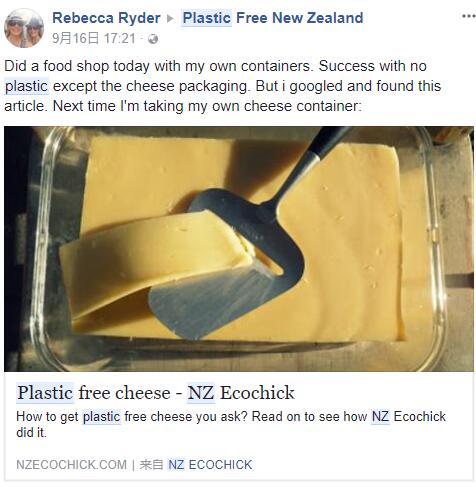This screenshot has width=476, height=487.
Task: Open the Rebecca Ryder profile link
Action: point(106,18)
